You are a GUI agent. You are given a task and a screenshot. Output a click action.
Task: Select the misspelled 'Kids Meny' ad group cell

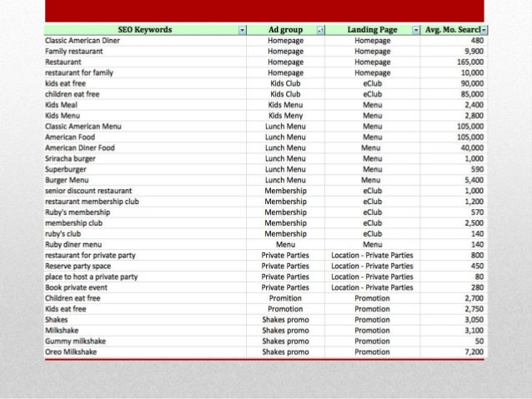click(286, 116)
